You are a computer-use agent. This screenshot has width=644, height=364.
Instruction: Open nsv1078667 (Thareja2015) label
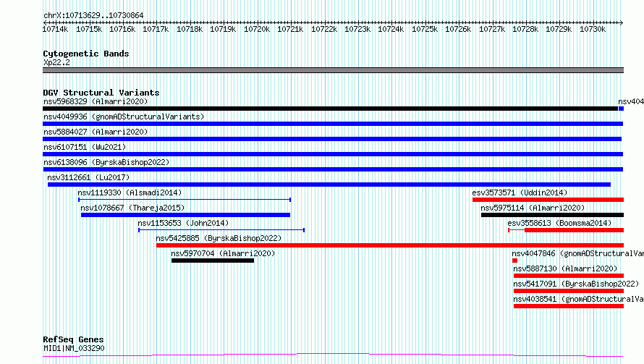(132, 208)
